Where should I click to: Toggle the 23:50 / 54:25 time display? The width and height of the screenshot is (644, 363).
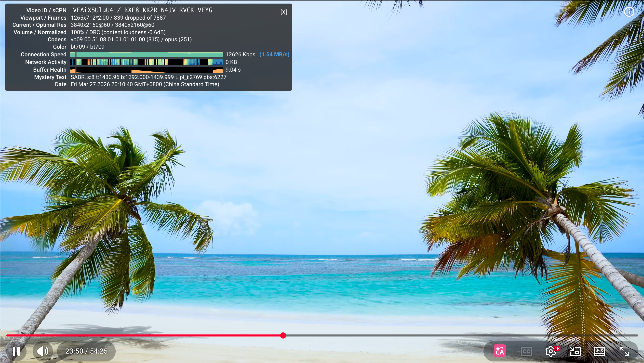pos(86,351)
